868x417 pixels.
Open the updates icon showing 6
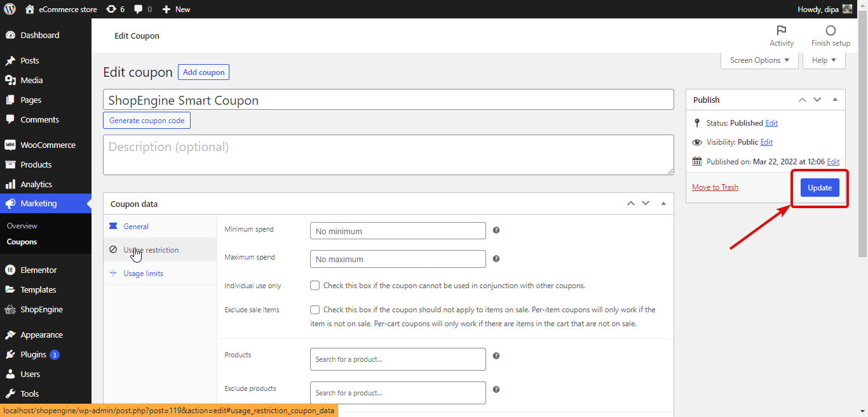[111, 9]
